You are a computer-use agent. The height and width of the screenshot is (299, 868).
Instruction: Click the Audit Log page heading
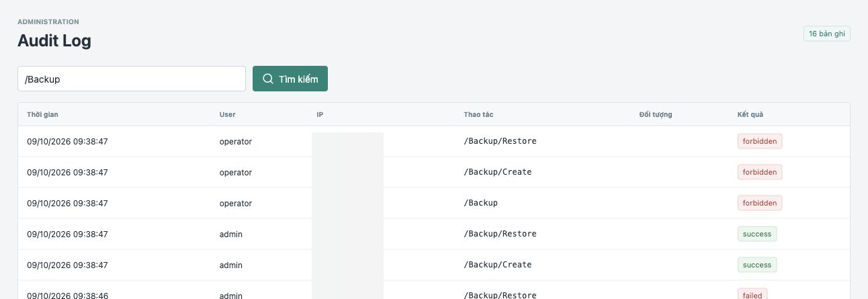tap(54, 41)
